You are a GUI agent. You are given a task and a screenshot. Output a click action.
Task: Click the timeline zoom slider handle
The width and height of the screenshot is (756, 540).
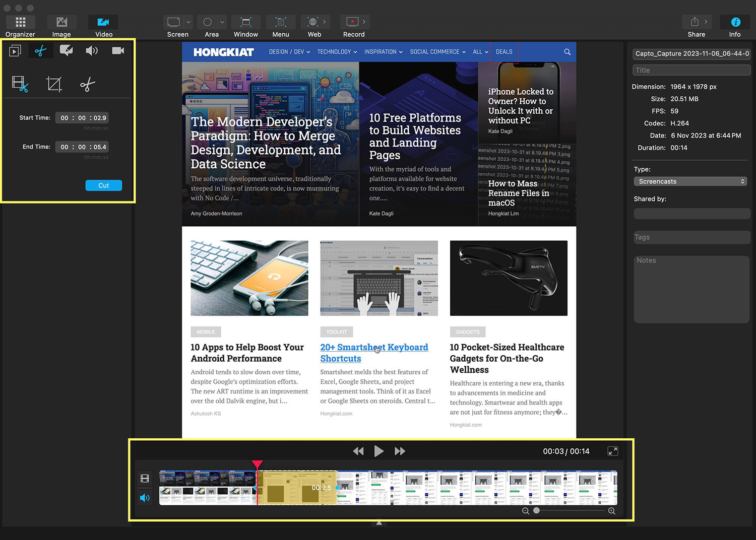pos(536,510)
